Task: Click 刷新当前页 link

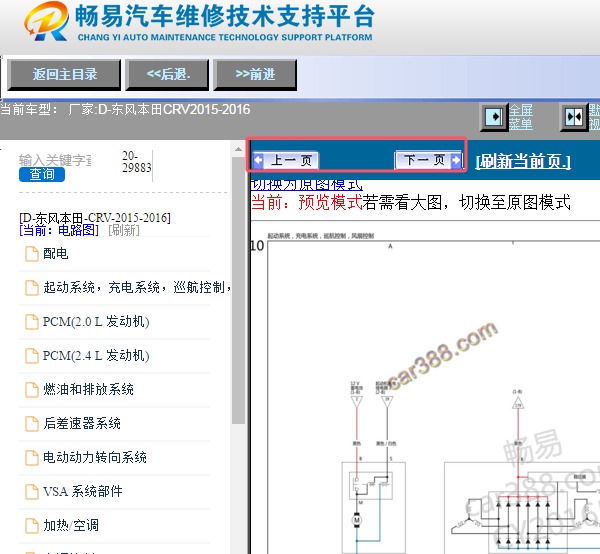Action: [x=523, y=161]
